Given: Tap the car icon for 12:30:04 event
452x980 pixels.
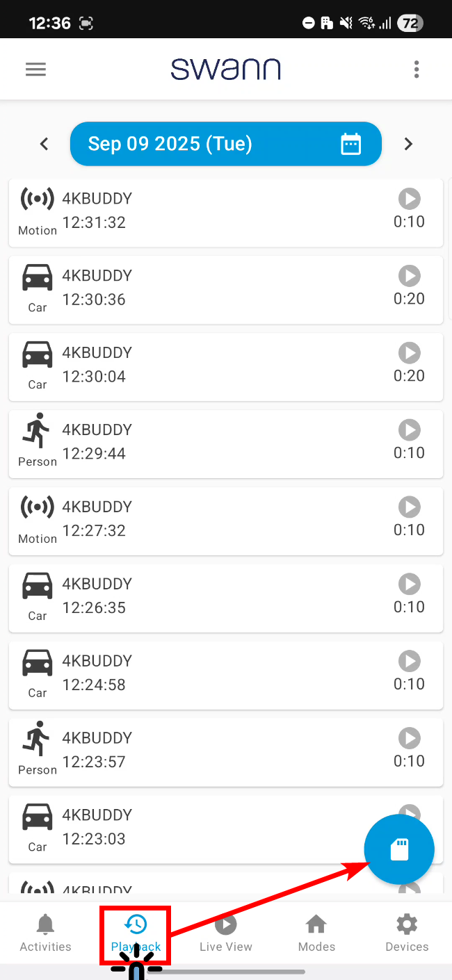Looking at the screenshot, I should point(38,354).
